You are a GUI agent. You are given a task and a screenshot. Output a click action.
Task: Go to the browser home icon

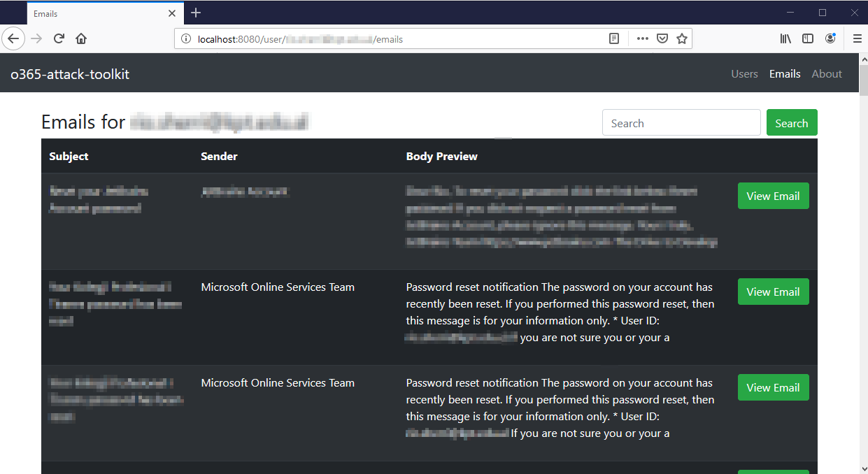[x=81, y=38]
